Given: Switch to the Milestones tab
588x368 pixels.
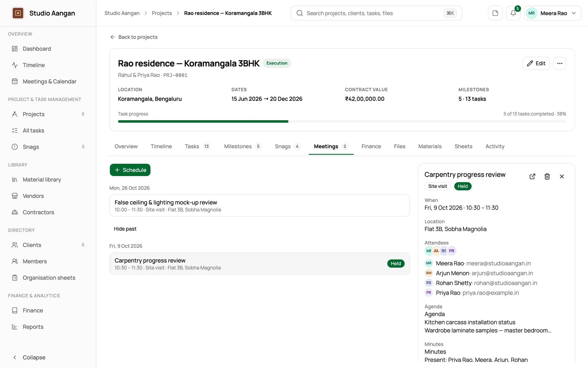Looking at the screenshot, I should pyautogui.click(x=243, y=146).
